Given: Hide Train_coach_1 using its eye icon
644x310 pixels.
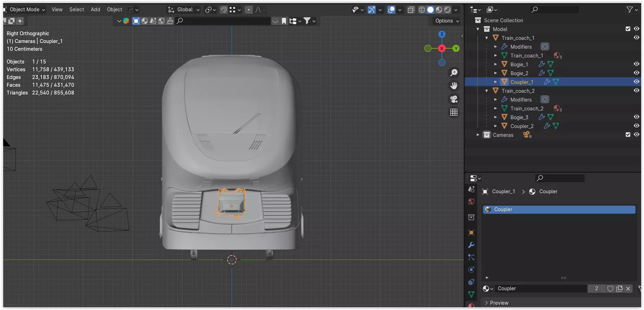Looking at the screenshot, I should click(637, 38).
